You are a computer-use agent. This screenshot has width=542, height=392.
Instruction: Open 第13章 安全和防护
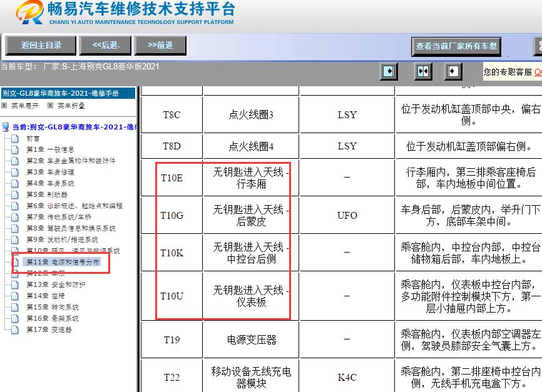pos(56,284)
